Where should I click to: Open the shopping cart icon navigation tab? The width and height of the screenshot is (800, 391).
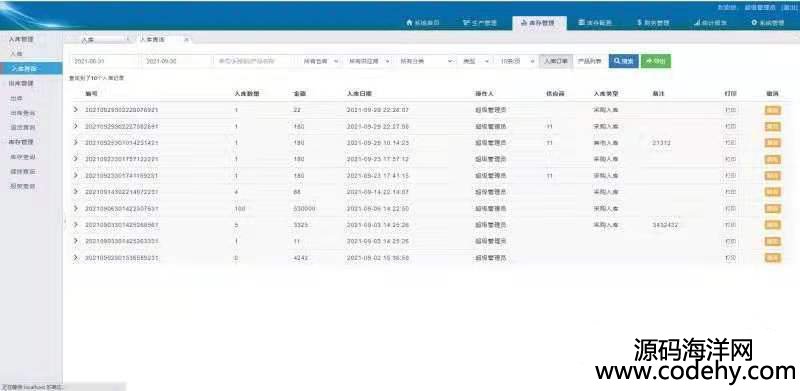click(x=479, y=23)
